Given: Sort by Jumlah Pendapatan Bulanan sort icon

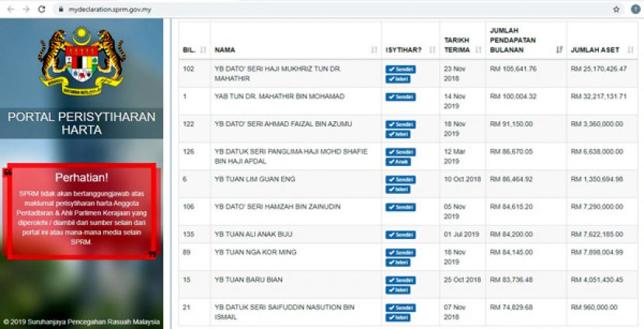Looking at the screenshot, I should (x=559, y=50).
